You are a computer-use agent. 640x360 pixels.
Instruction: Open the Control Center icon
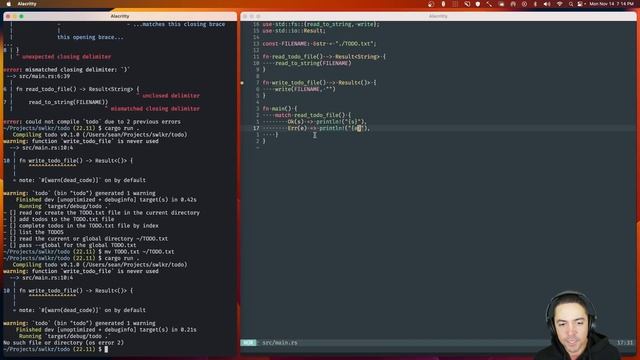[580, 4]
